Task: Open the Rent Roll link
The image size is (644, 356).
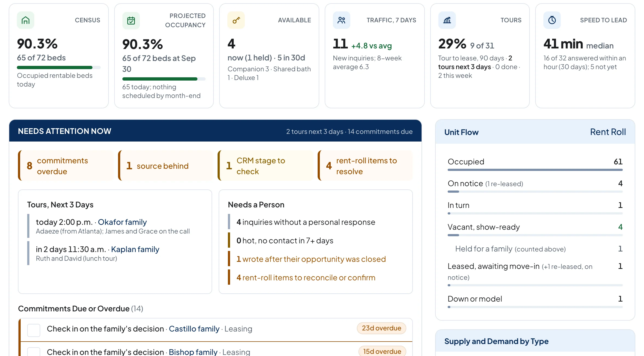Action: tap(608, 132)
